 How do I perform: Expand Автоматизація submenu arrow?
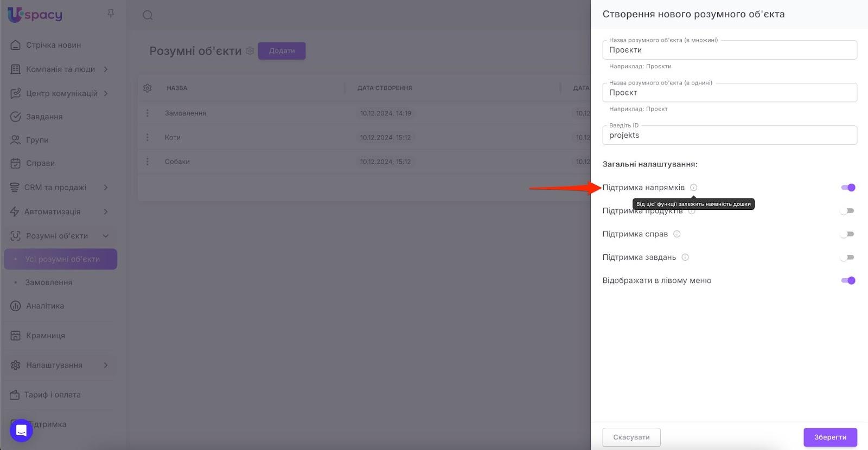[106, 211]
